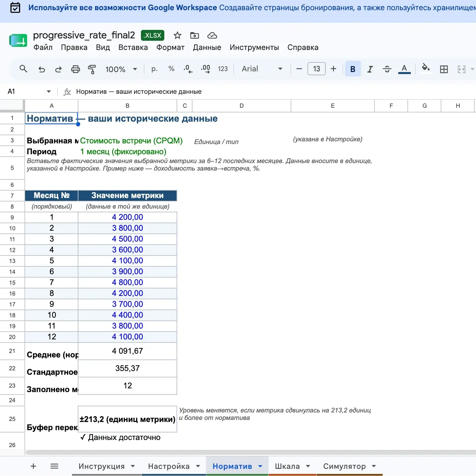Viewport: 476px width, 476px height.
Task: Open the Справка menu
Action: (303, 48)
